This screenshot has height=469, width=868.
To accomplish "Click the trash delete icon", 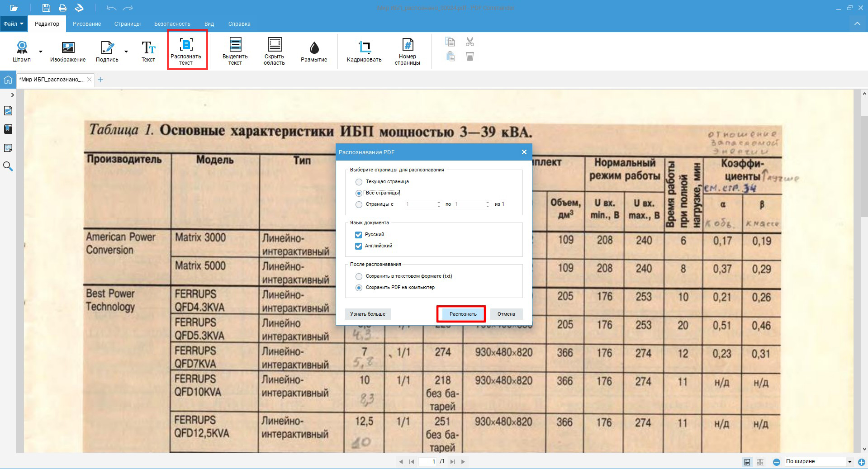I will click(470, 57).
